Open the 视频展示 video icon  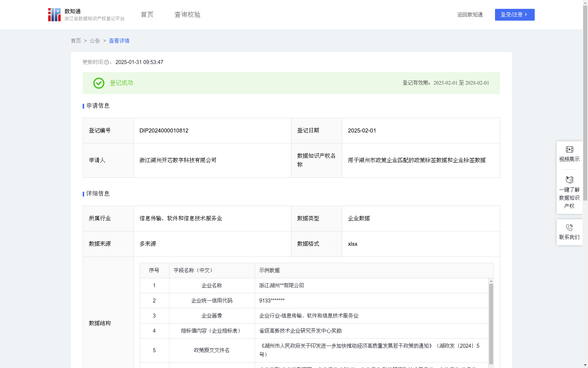click(x=569, y=149)
